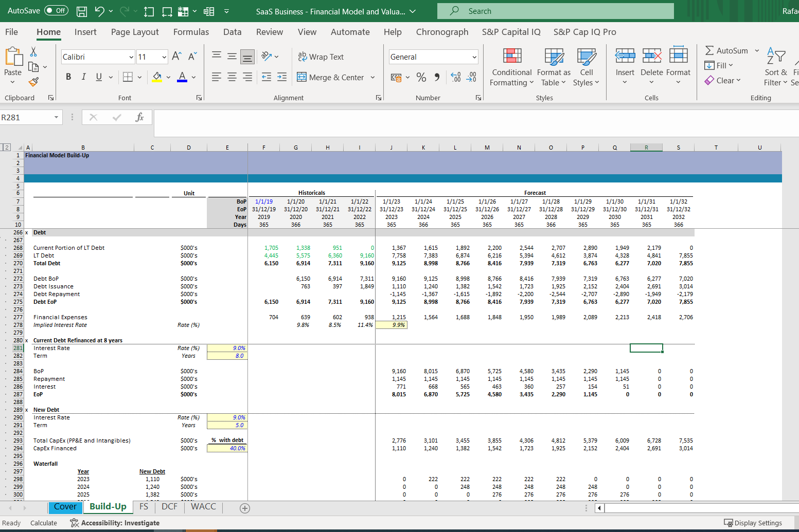This screenshot has height=532, width=799.
Task: Toggle AutoSave switch
Action: (56, 11)
